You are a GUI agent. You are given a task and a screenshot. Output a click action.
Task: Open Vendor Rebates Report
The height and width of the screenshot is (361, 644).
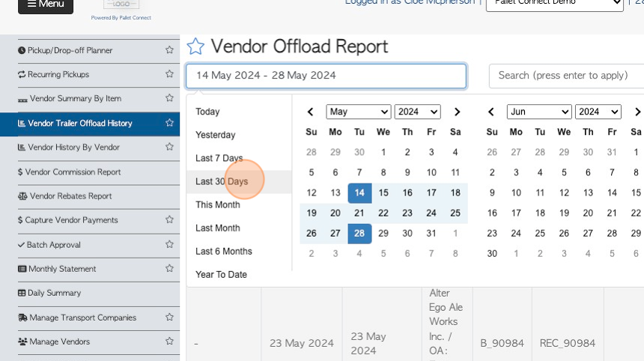pyautogui.click(x=70, y=196)
